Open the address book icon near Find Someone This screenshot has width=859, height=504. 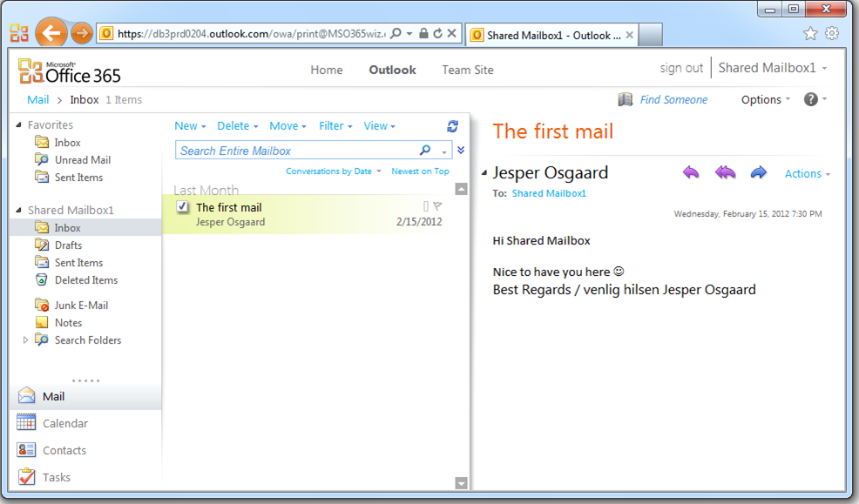click(625, 99)
